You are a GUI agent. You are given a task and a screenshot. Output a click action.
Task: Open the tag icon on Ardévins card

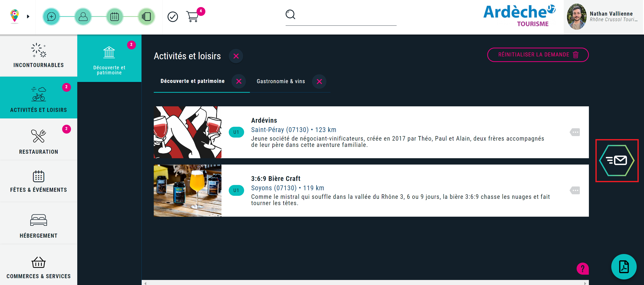click(575, 132)
